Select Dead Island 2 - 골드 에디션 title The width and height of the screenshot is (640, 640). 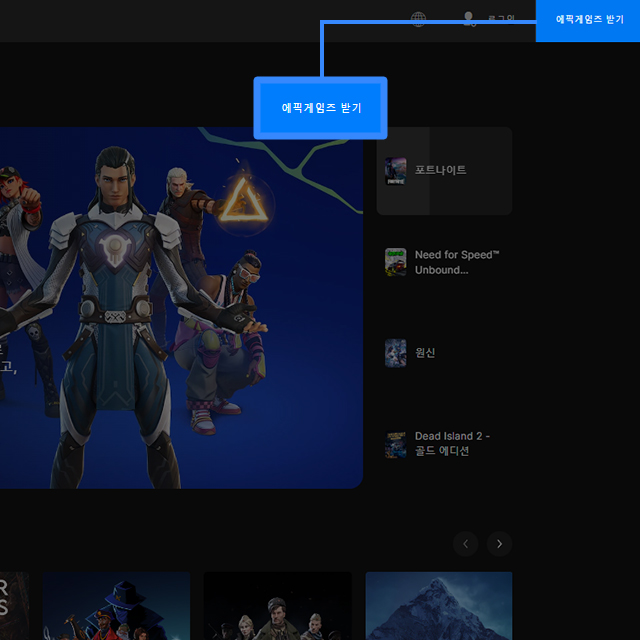(x=452, y=444)
